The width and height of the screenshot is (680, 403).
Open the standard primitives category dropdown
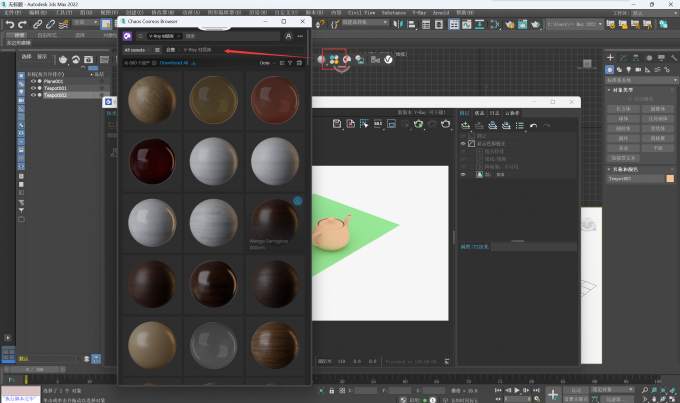[641, 80]
